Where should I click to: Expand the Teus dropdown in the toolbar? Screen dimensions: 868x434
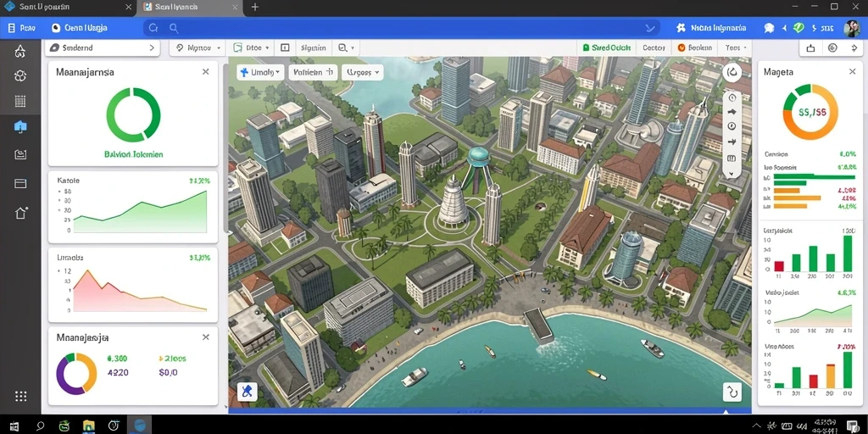pos(736,48)
